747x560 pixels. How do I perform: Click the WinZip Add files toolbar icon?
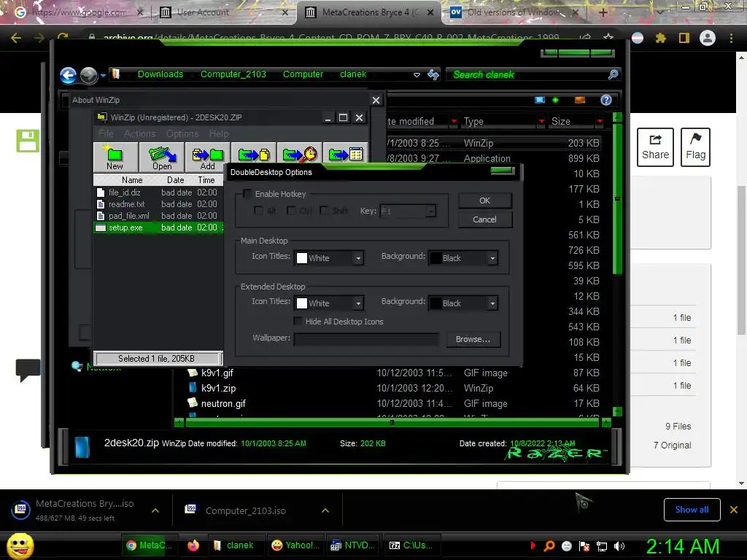[208, 157]
